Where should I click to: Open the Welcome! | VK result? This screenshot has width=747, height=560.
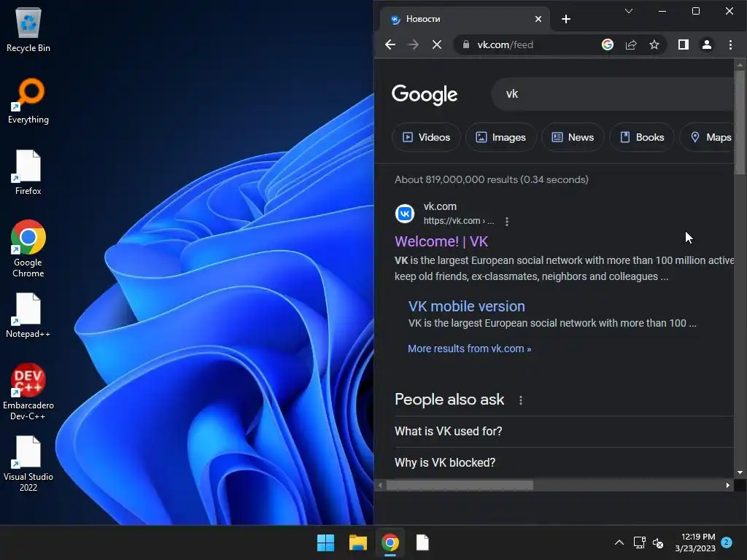pos(441,241)
